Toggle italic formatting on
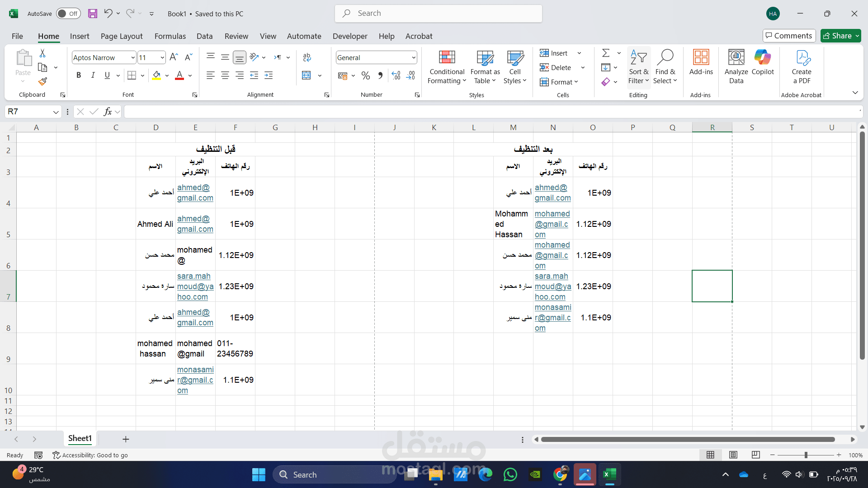868x488 pixels. point(93,75)
